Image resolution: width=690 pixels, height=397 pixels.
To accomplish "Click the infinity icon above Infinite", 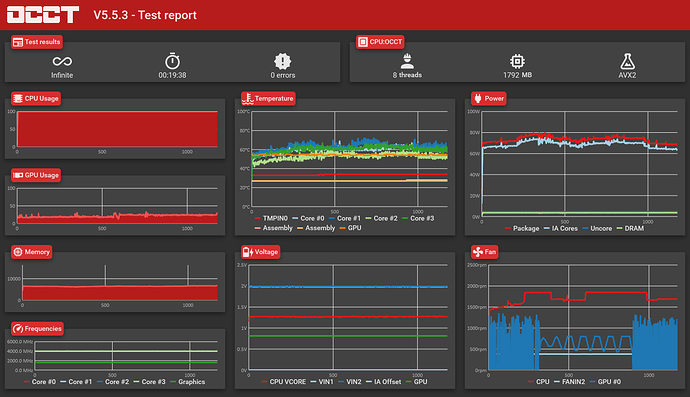I will 62,61.
